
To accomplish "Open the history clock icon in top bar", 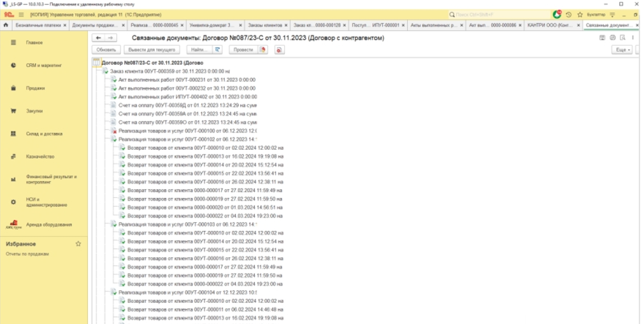I will [569, 14].
